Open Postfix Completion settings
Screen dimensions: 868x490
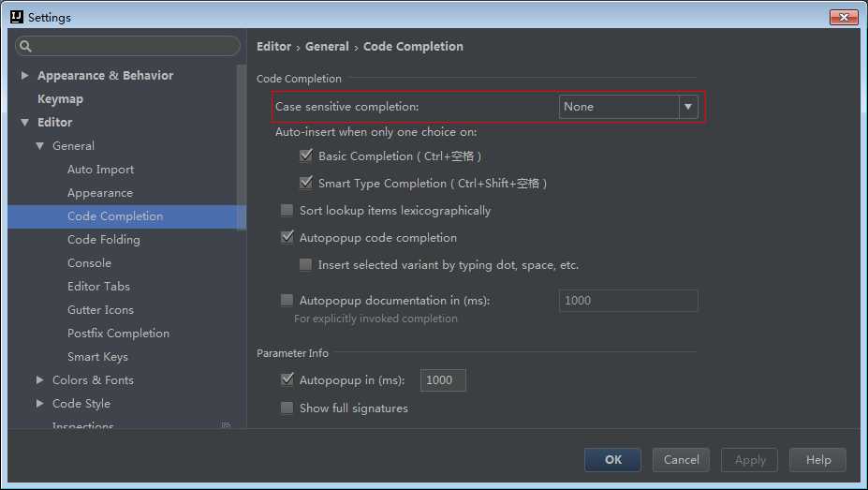[119, 334]
